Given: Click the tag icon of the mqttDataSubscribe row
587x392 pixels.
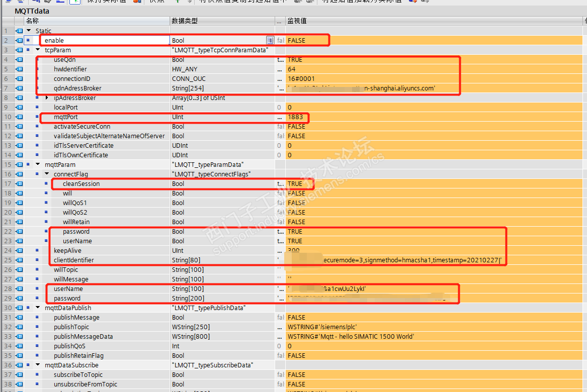Looking at the screenshot, I should (x=19, y=365).
